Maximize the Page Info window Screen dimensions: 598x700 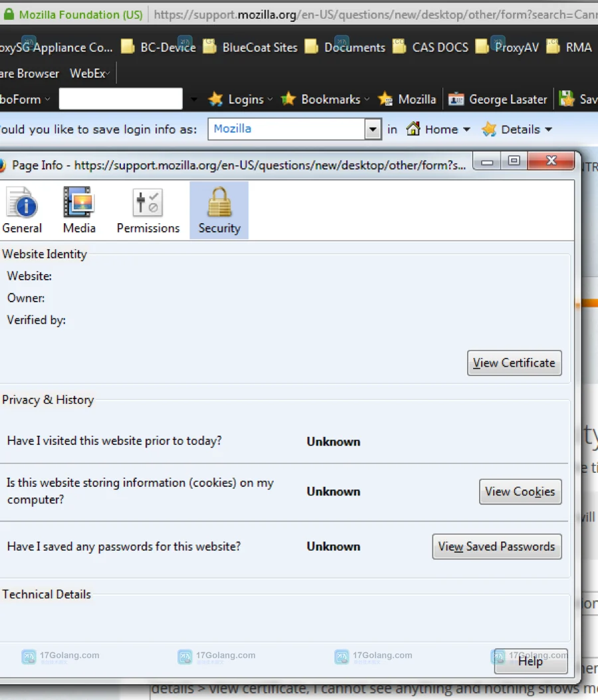point(514,161)
